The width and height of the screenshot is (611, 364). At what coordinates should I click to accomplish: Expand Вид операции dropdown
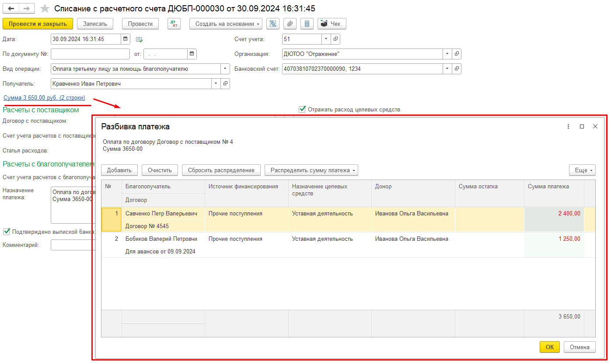point(225,69)
